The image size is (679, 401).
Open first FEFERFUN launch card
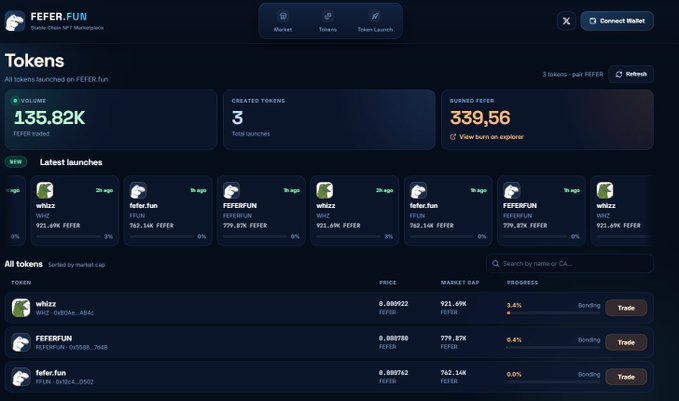pyautogui.click(x=261, y=210)
